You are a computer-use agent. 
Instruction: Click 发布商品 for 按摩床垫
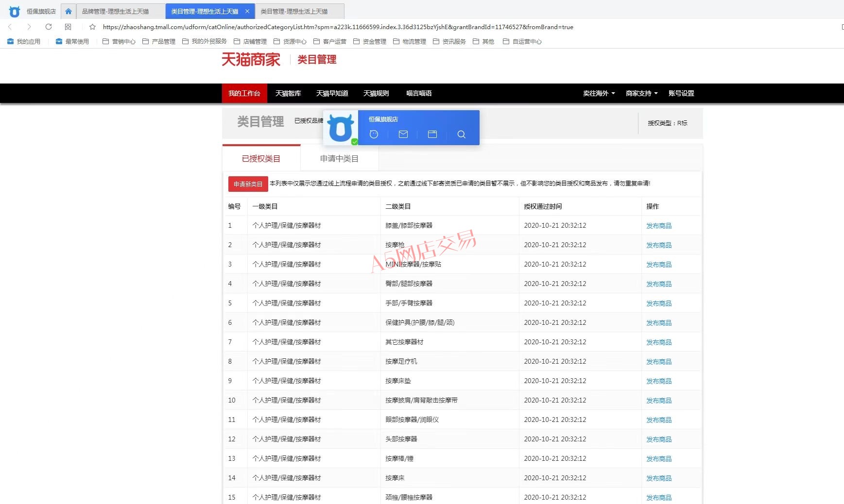click(x=659, y=381)
